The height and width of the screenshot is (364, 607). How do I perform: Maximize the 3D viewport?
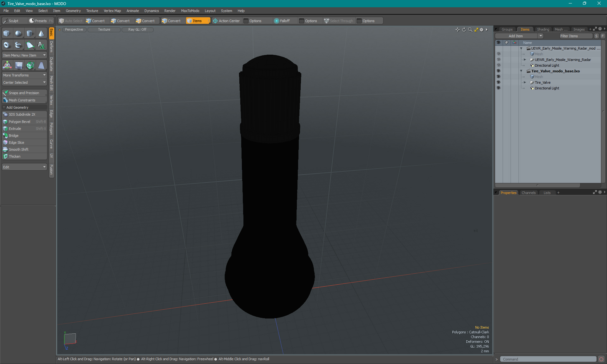(476, 30)
